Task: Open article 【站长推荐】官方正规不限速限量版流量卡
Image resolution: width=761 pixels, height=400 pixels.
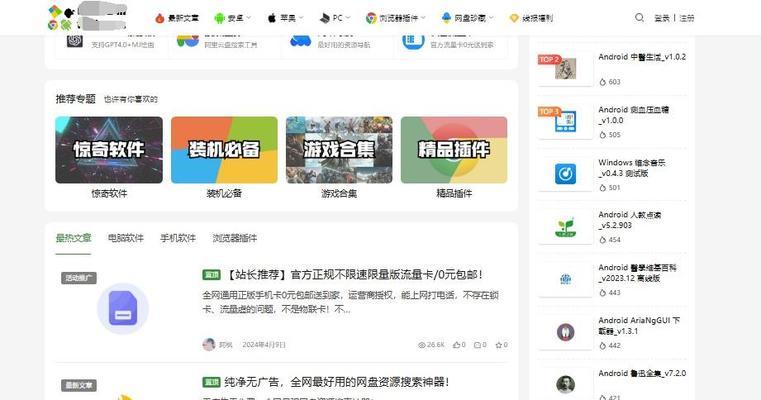Action: click(x=354, y=275)
